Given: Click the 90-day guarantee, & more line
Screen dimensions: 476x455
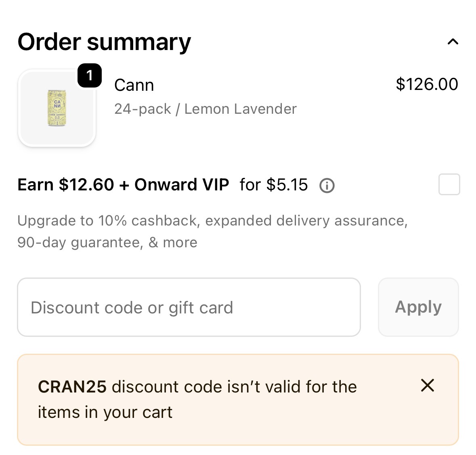Looking at the screenshot, I should pos(107,242).
